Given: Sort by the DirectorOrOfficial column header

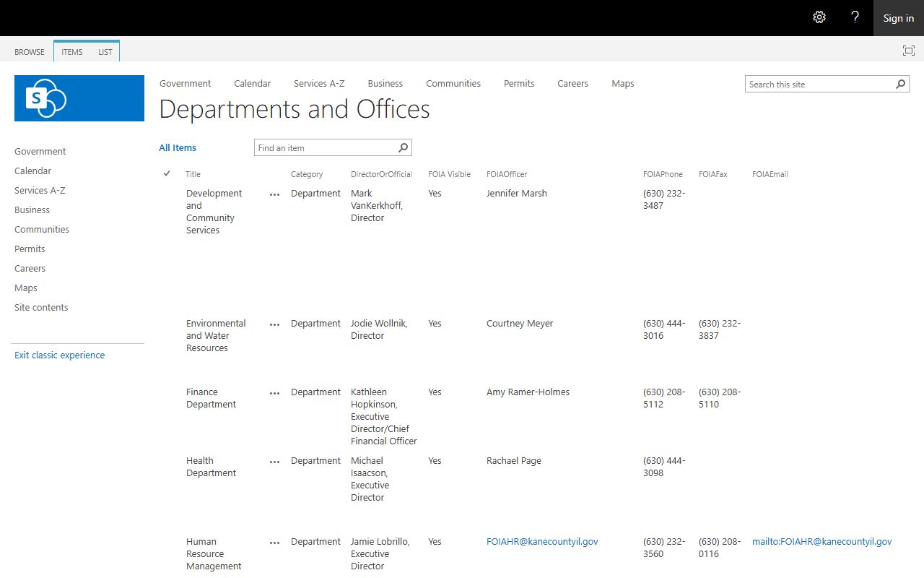Looking at the screenshot, I should 381,174.
